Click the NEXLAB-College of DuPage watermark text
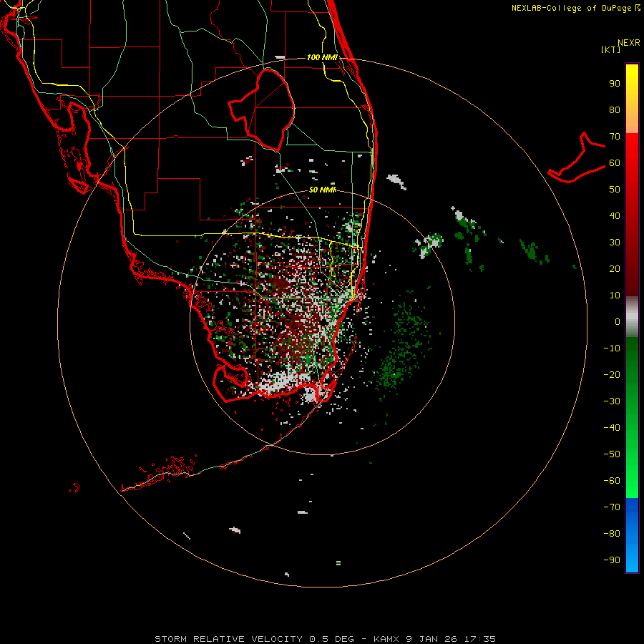Image resolution: width=644 pixels, height=644 pixels. pyautogui.click(x=575, y=8)
